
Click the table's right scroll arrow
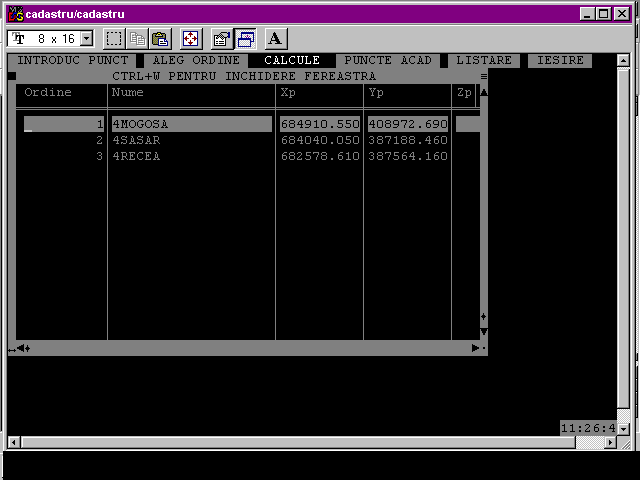click(476, 348)
